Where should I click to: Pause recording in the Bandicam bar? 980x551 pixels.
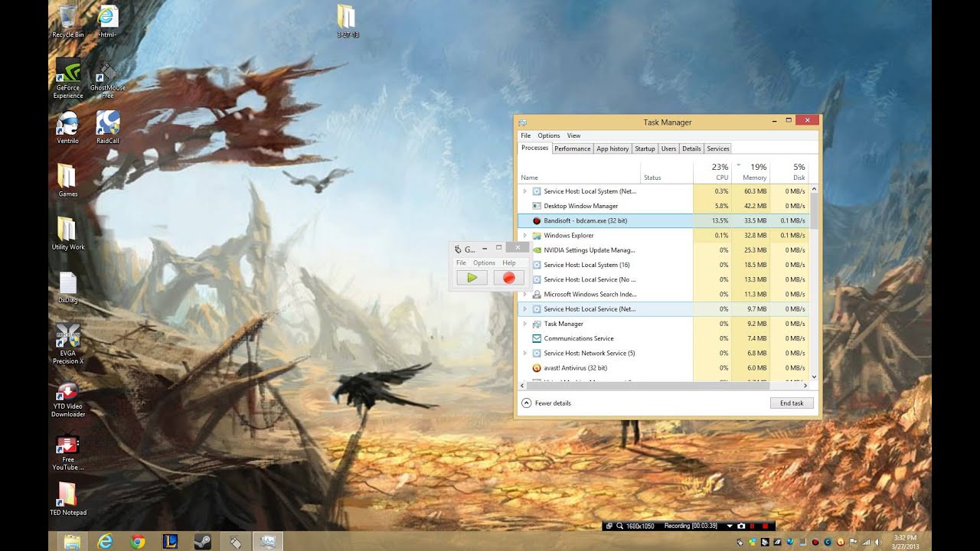point(752,527)
